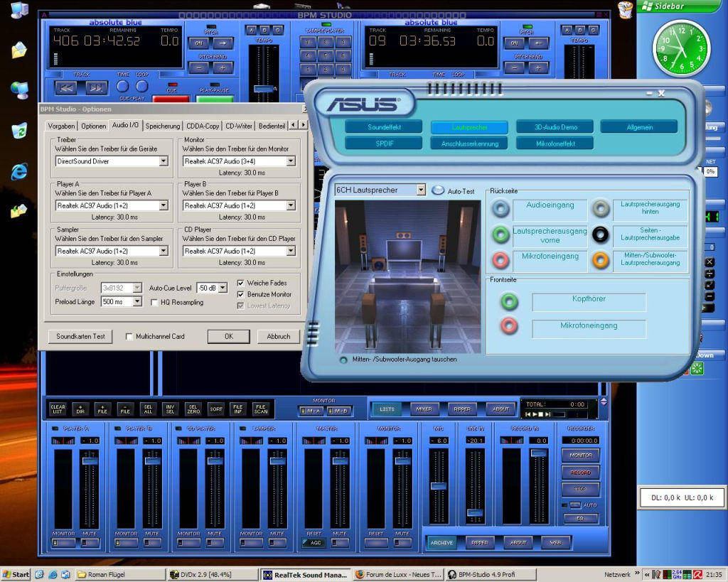The width and height of the screenshot is (728, 582).
Task: Open the ARCHIVE tab at bottom
Action: coord(441,542)
